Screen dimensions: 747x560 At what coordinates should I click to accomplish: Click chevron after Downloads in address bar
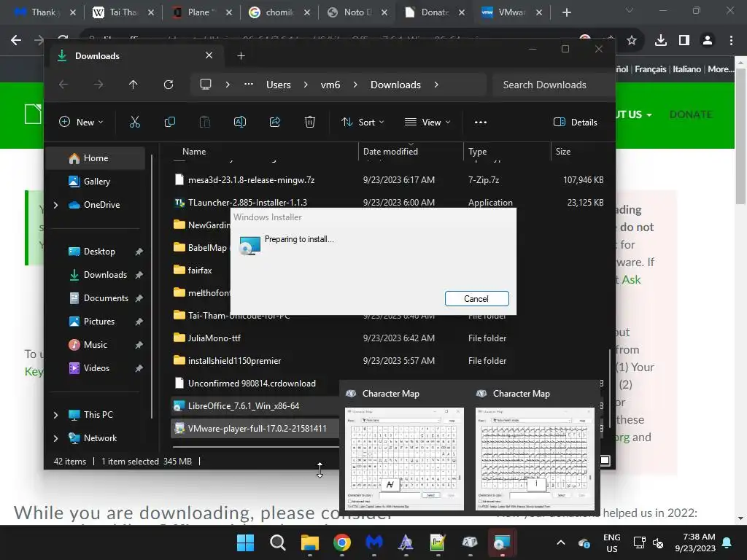[x=436, y=85]
